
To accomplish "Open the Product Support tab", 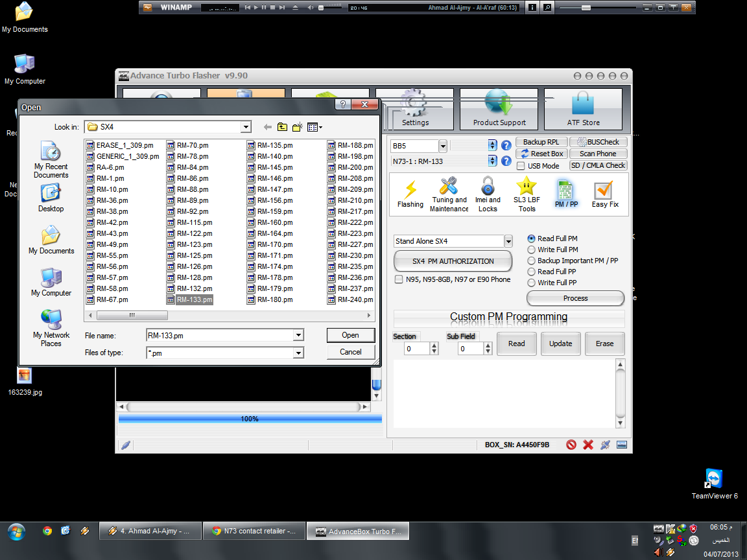I will (x=499, y=109).
